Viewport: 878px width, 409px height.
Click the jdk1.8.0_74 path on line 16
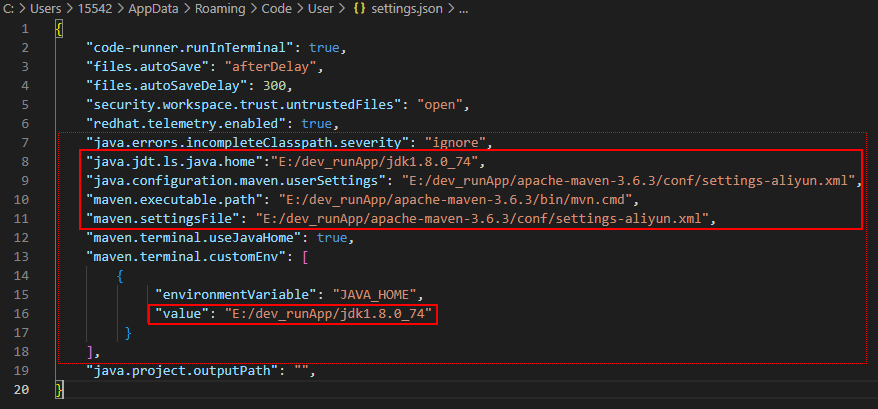point(329,313)
